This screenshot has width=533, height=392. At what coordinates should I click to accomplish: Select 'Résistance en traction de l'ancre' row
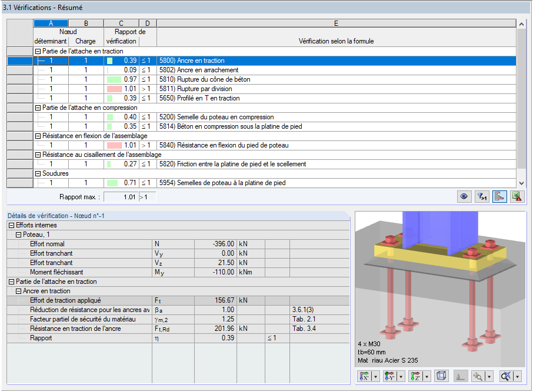coord(178,329)
